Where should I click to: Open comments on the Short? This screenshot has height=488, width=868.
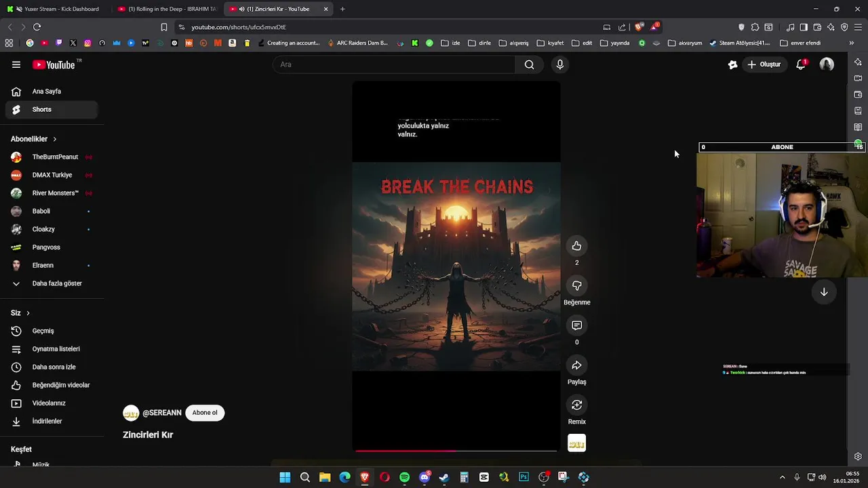tap(576, 325)
